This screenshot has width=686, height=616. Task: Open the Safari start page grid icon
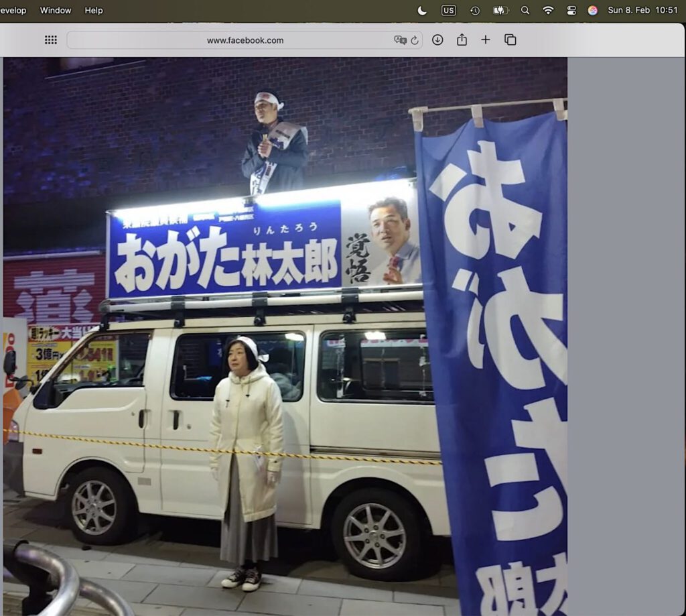coord(51,40)
